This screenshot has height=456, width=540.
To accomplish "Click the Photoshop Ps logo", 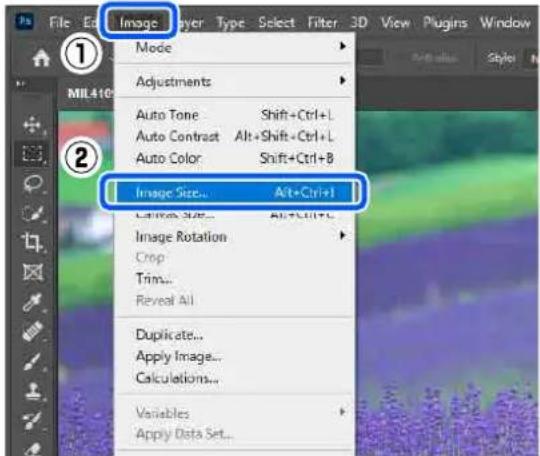I will click(24, 21).
